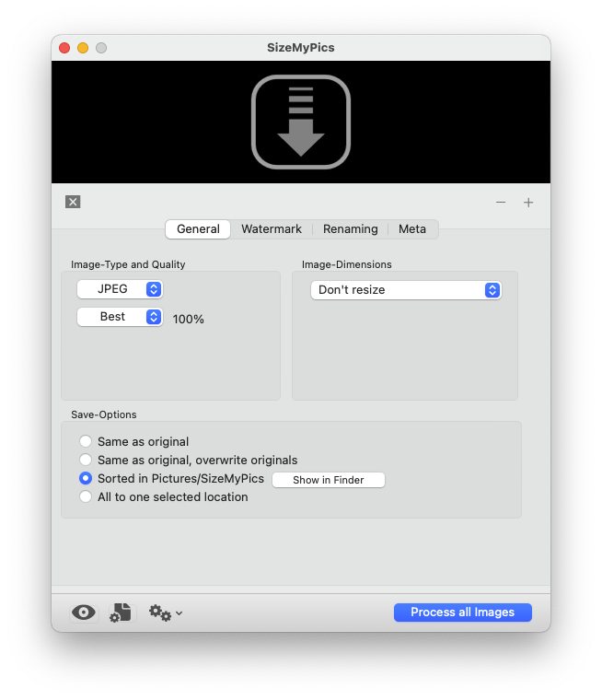The height and width of the screenshot is (700, 602).
Task: Open the Don't resize dropdown
Action: tap(406, 290)
